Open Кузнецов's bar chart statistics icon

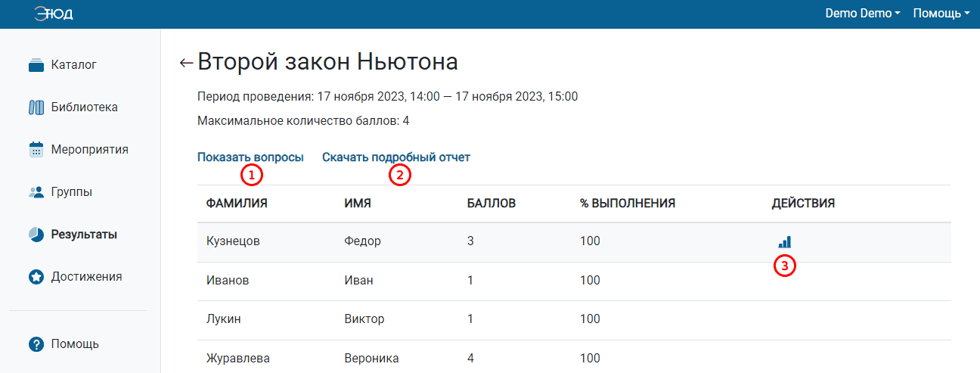pyautogui.click(x=785, y=242)
